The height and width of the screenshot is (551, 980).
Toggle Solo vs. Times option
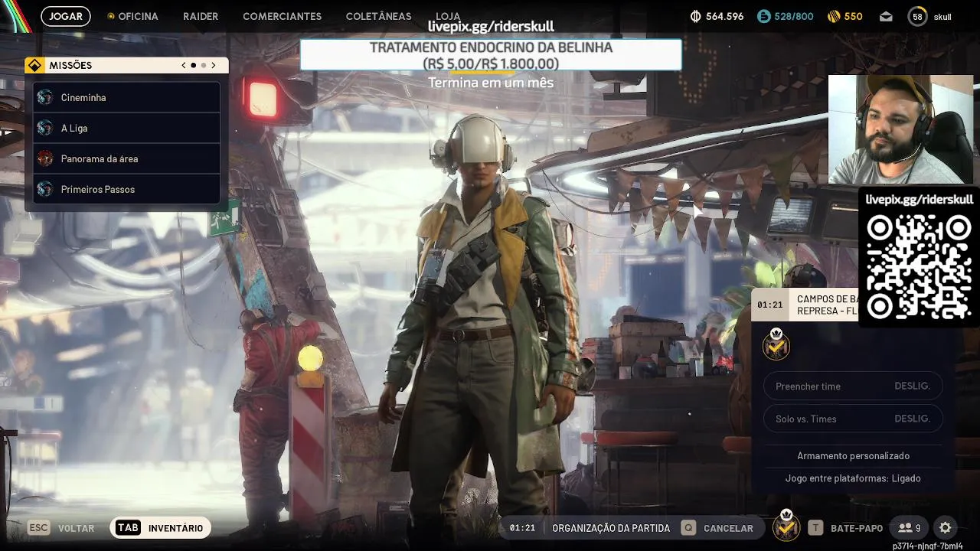click(853, 419)
